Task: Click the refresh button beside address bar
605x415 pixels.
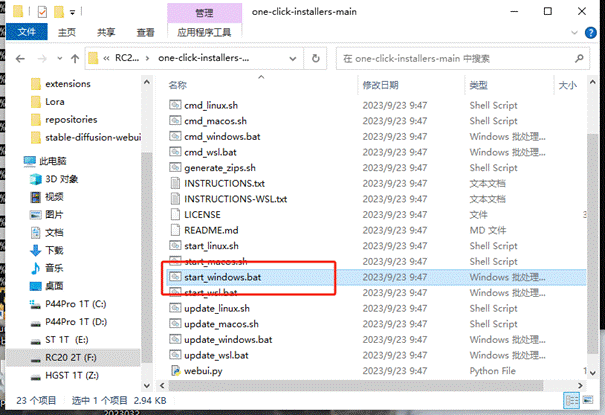Action: coord(319,57)
